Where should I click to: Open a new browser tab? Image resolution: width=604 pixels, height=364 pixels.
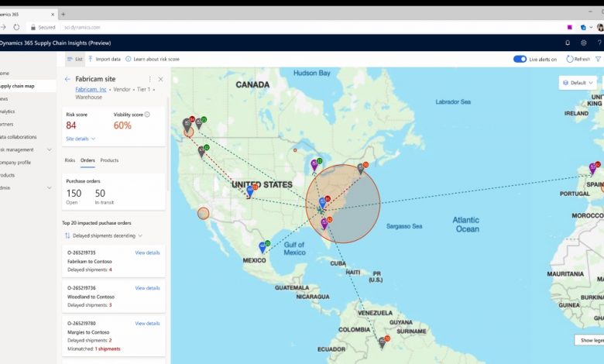coord(63,14)
